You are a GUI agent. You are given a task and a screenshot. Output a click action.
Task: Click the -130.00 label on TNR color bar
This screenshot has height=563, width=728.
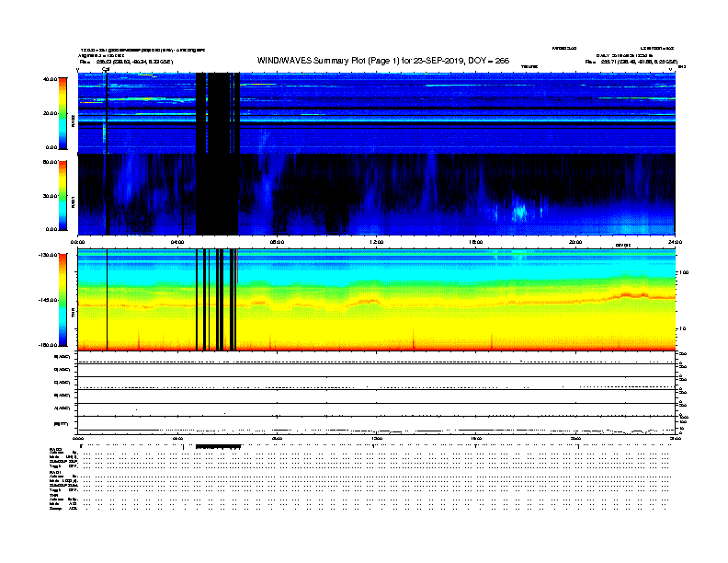48,255
